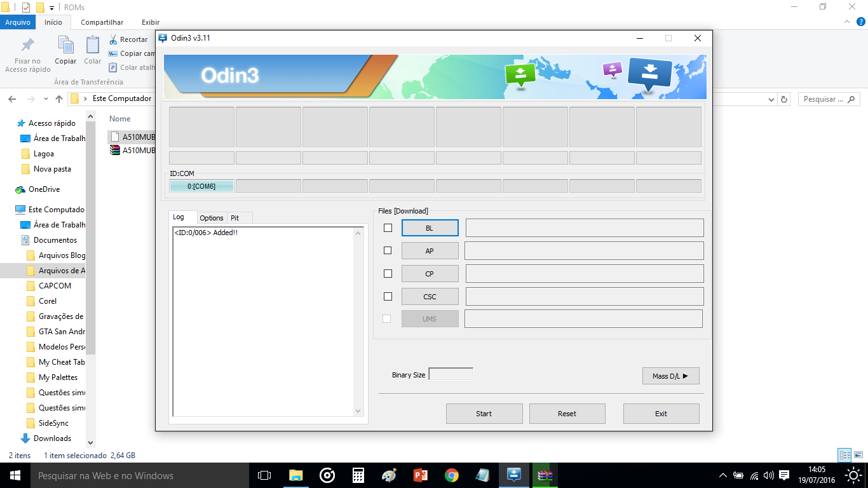Image resolution: width=868 pixels, height=488 pixels.
Task: Click the CSC file path field
Action: (585, 296)
